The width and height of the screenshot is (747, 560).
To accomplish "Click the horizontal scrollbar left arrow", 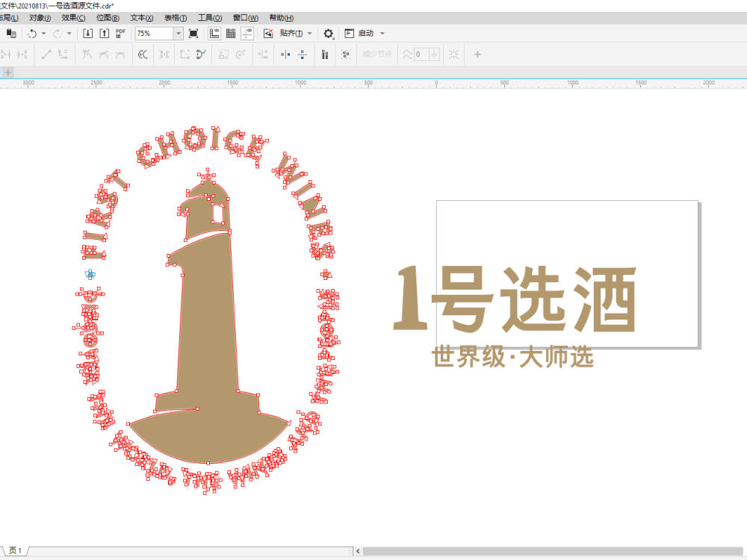I will 358,551.
